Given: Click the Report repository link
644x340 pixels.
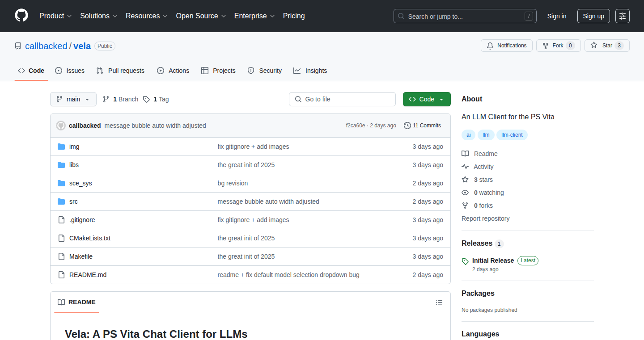Looking at the screenshot, I should (485, 218).
